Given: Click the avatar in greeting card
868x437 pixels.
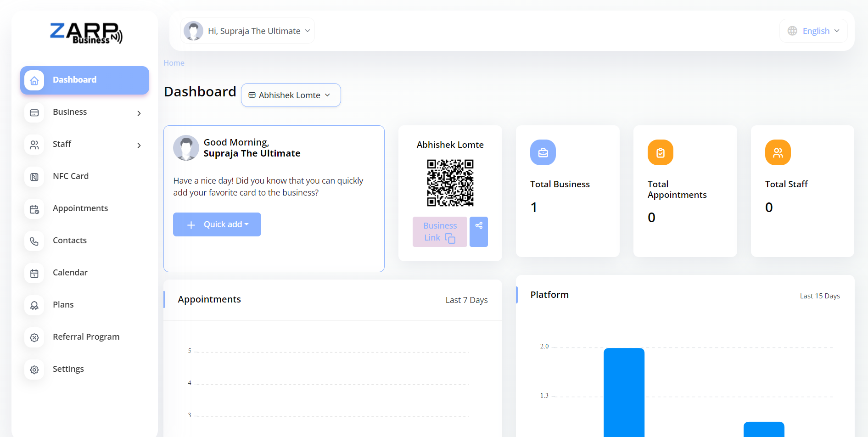Looking at the screenshot, I should [x=186, y=148].
